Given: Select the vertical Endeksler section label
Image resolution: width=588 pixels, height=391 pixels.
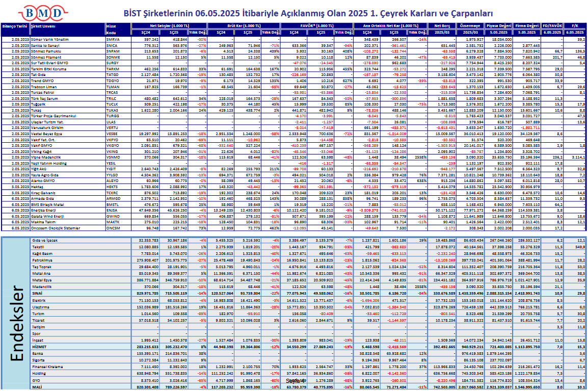Looking at the screenshot, I should [16, 325].
